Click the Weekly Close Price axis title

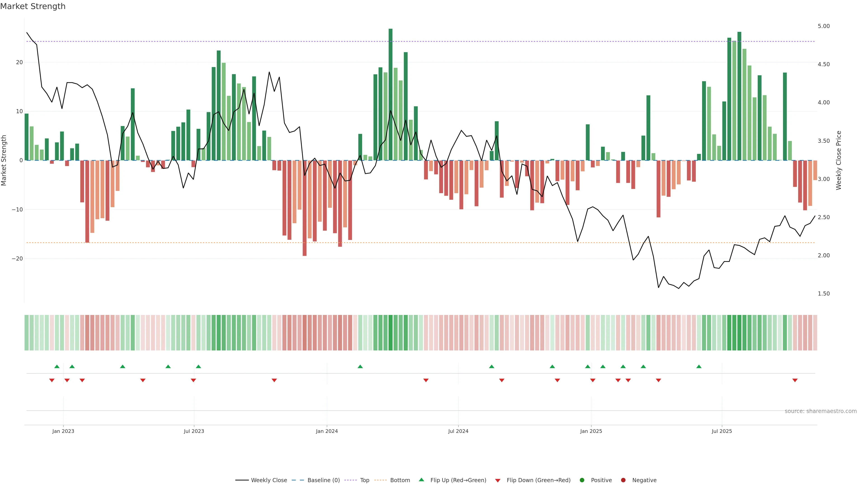click(x=839, y=160)
